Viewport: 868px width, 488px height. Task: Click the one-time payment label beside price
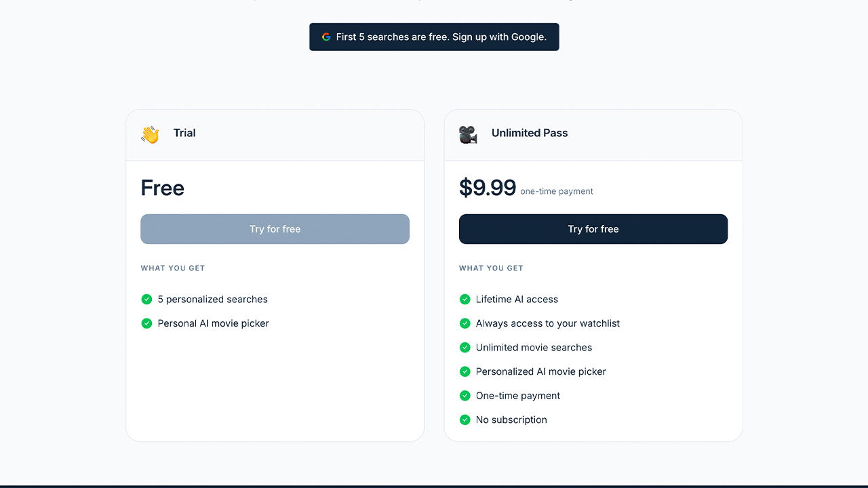[x=556, y=192]
